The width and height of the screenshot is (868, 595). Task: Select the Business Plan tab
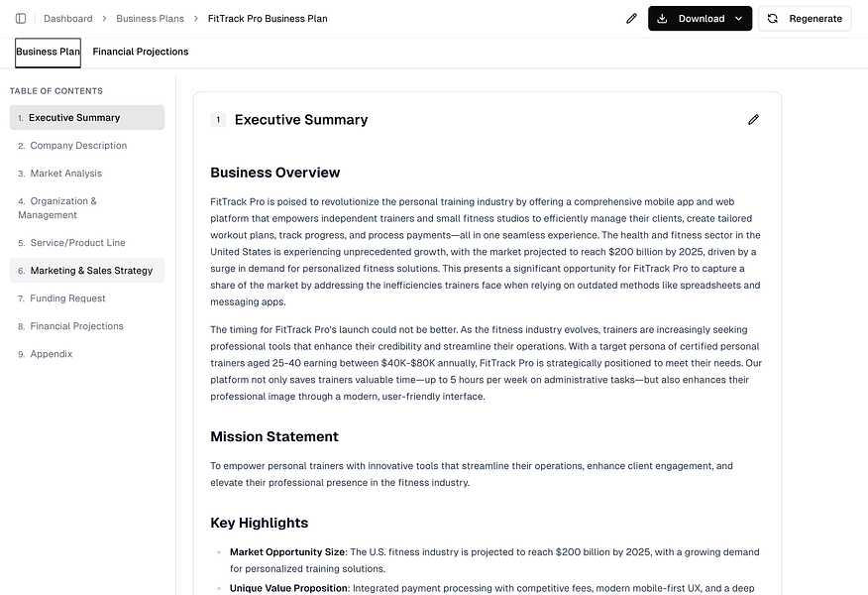(48, 53)
